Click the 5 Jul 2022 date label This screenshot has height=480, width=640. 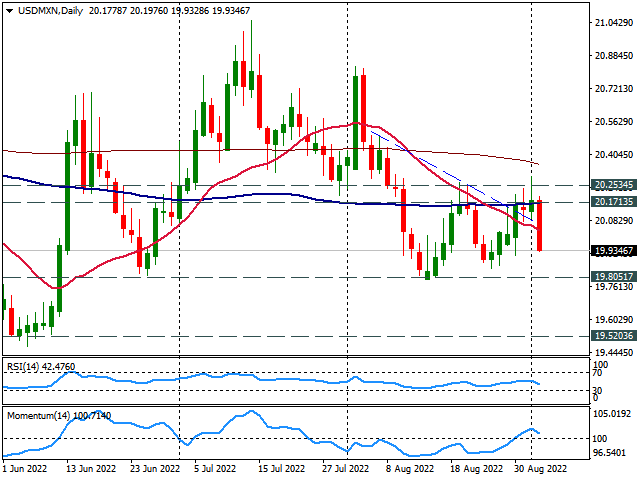(216, 467)
